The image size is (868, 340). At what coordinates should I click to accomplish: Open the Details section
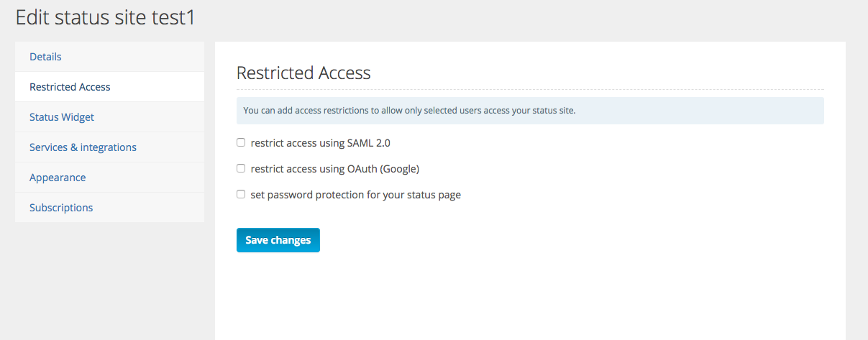tap(109, 57)
